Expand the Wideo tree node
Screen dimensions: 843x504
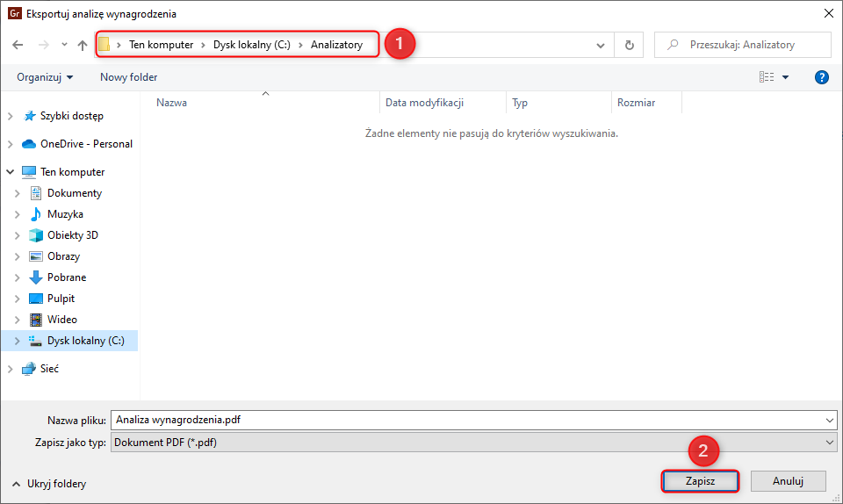(x=18, y=320)
